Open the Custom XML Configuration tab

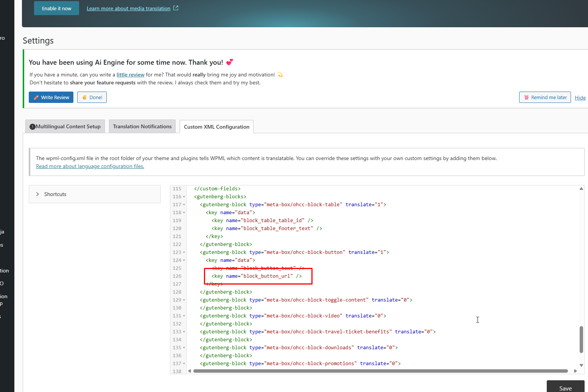(216, 127)
